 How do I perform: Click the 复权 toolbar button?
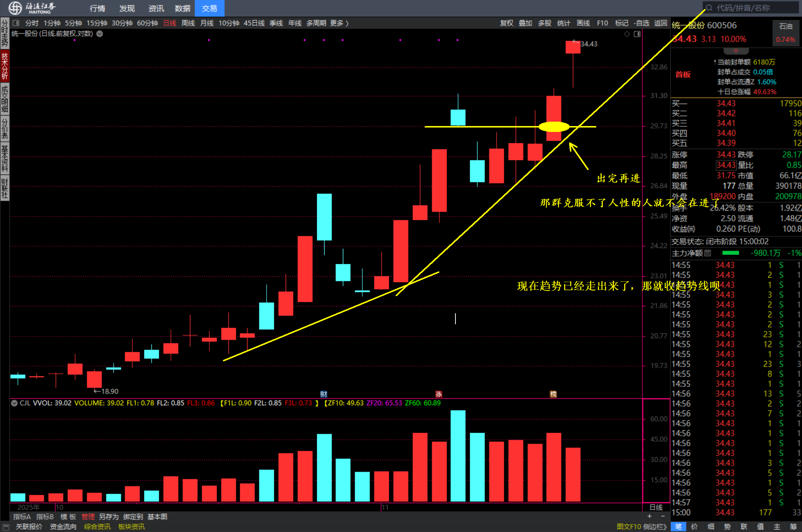506,23
